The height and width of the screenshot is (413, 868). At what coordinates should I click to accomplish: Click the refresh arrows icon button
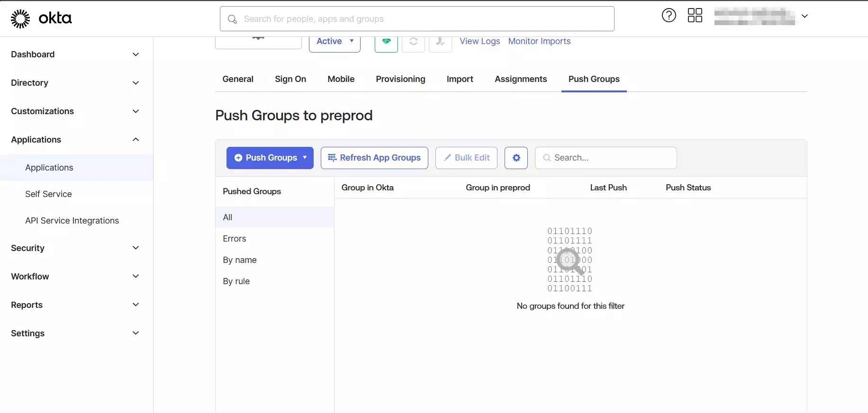413,43
